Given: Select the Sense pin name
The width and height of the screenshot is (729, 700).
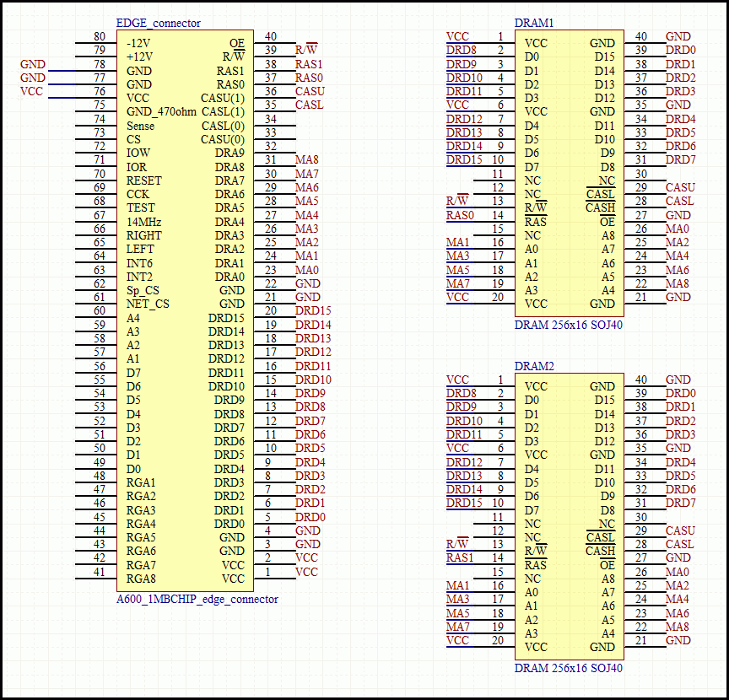Looking at the screenshot, I should point(140,126).
